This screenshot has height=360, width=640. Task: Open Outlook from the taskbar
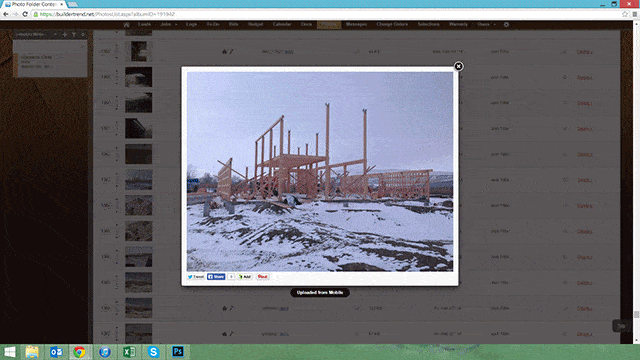pyautogui.click(x=56, y=352)
